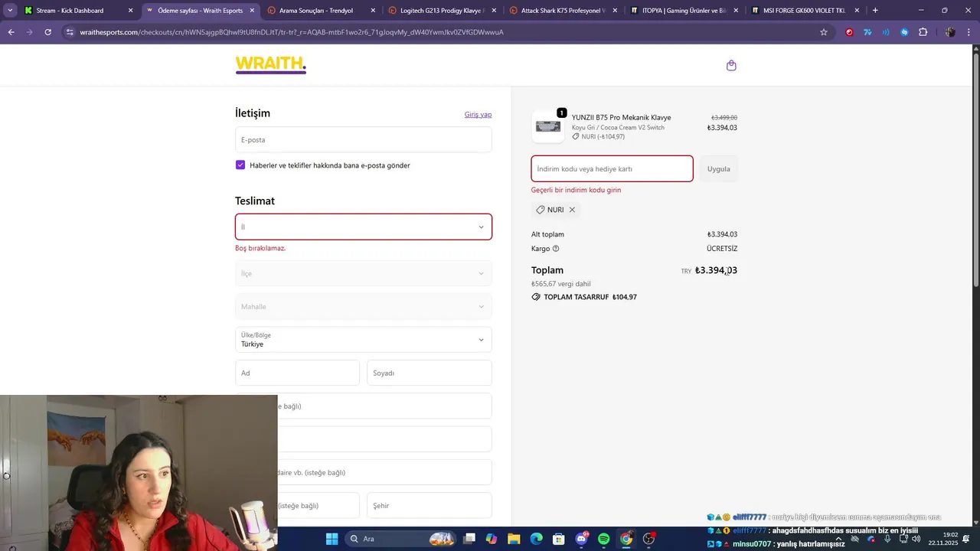
Task: Focus the discount code input field
Action: (x=612, y=169)
